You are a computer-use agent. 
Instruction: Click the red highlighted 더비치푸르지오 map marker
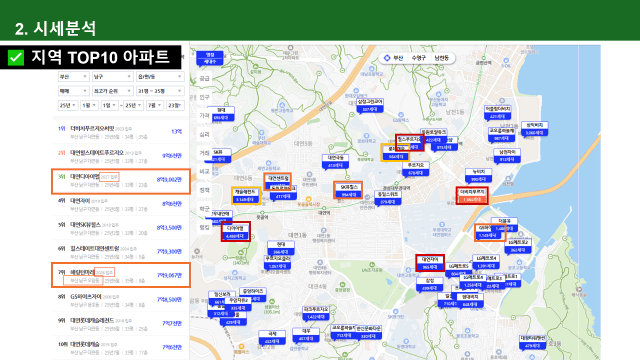point(472,196)
